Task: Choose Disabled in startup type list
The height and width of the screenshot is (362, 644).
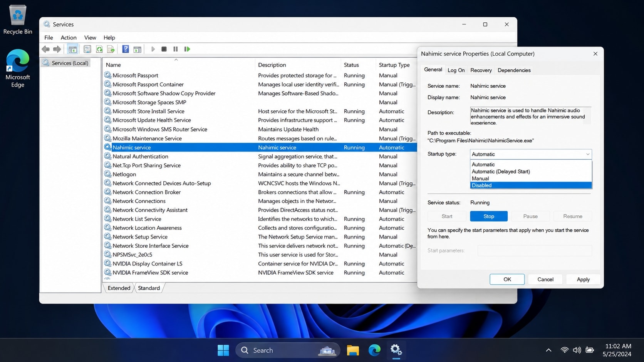Action: coord(531,185)
